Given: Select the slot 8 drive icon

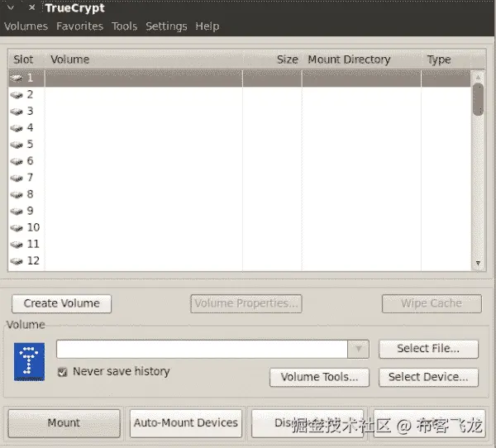Looking at the screenshot, I should point(17,194).
